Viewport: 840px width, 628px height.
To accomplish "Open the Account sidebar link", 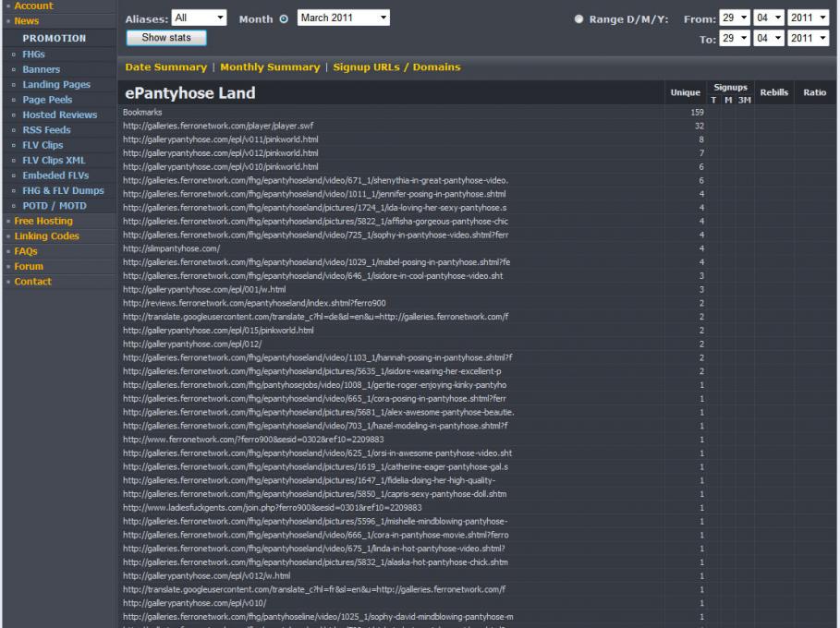I will click(x=33, y=6).
